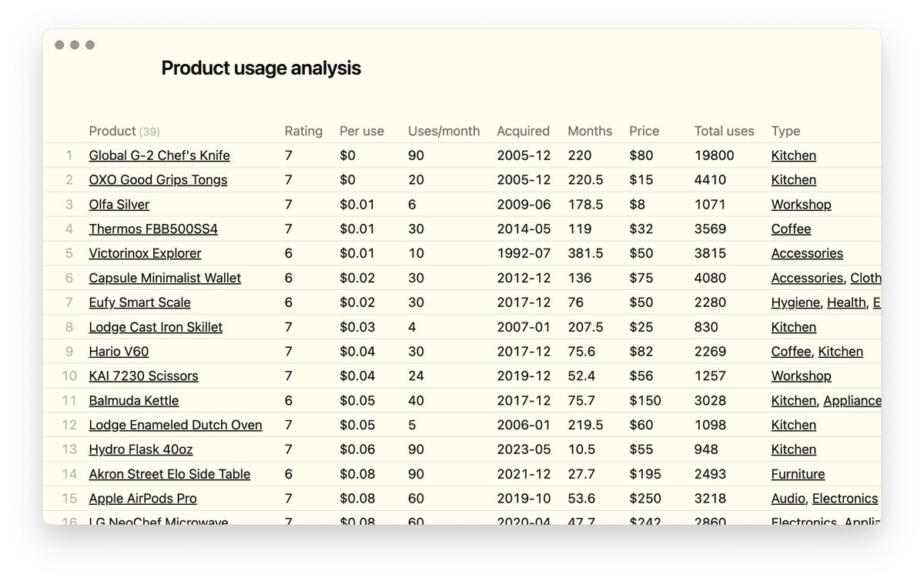The width and height of the screenshot is (924, 581).
Task: Open the Coffee type in Thermos row
Action: pyautogui.click(x=792, y=229)
